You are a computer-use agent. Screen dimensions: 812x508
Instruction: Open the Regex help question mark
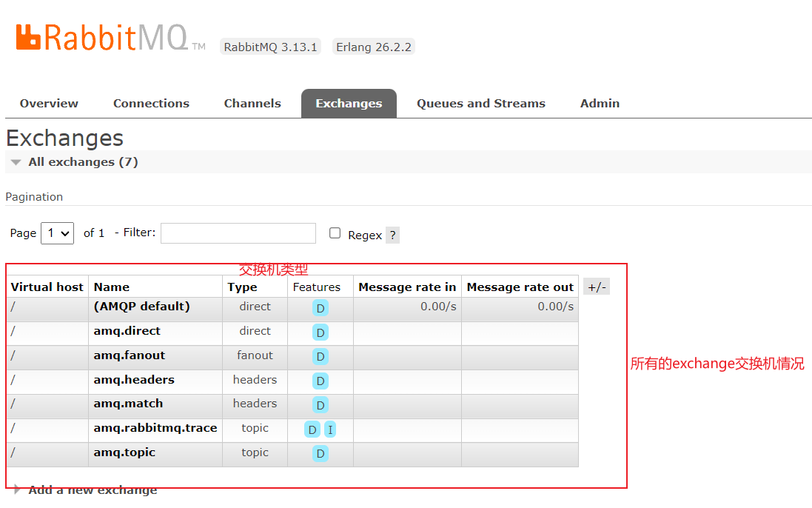pyautogui.click(x=392, y=235)
